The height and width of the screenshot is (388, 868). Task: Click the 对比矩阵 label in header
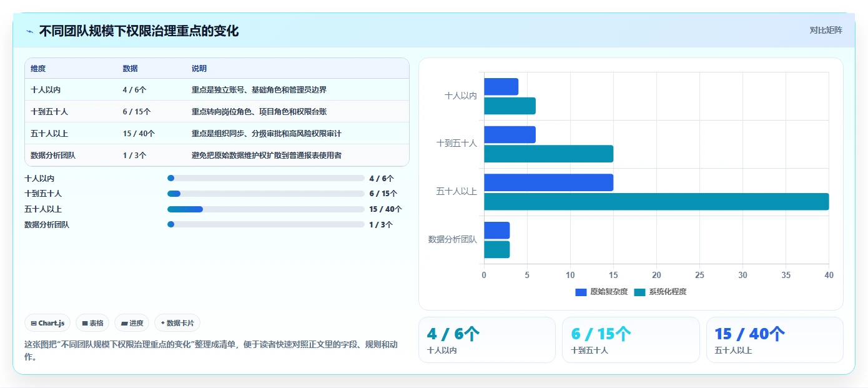tap(826, 30)
